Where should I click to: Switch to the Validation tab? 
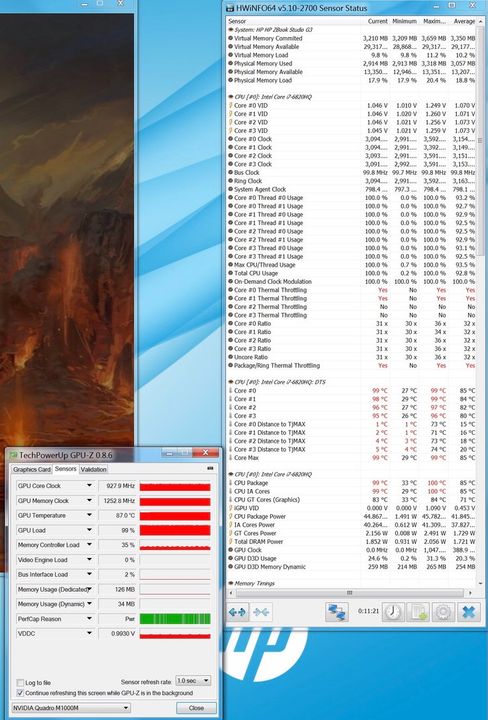coord(94,469)
